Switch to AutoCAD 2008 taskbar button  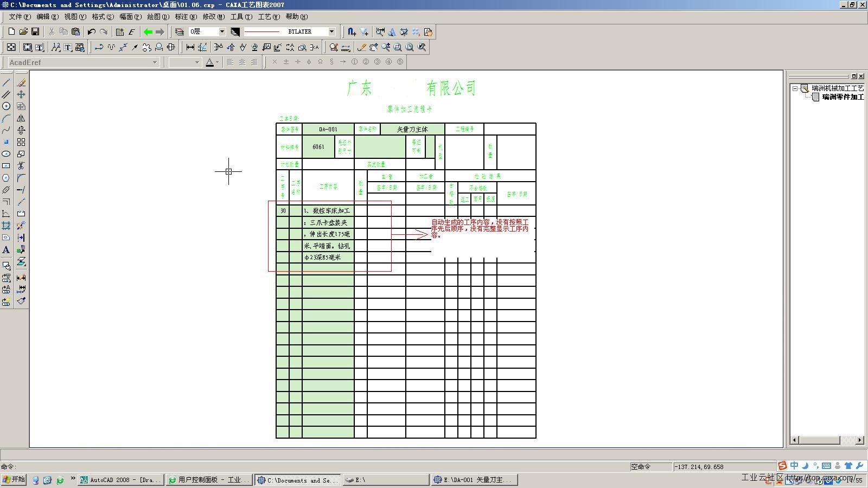click(121, 480)
